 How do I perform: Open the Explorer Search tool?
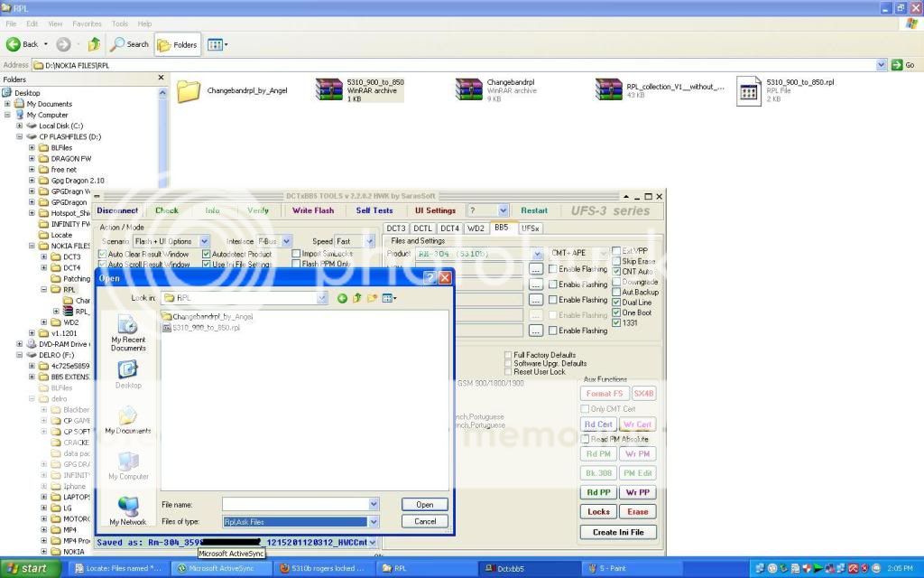point(130,44)
